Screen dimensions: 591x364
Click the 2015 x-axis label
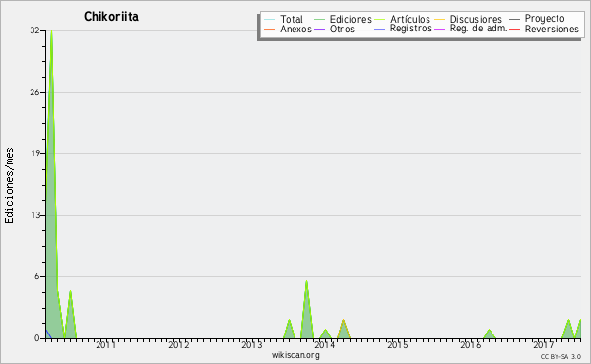pos(398,345)
